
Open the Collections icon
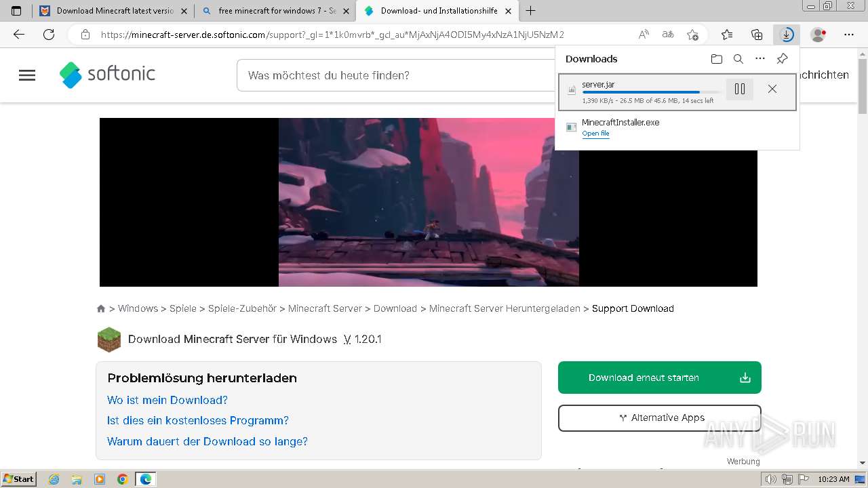[757, 35]
